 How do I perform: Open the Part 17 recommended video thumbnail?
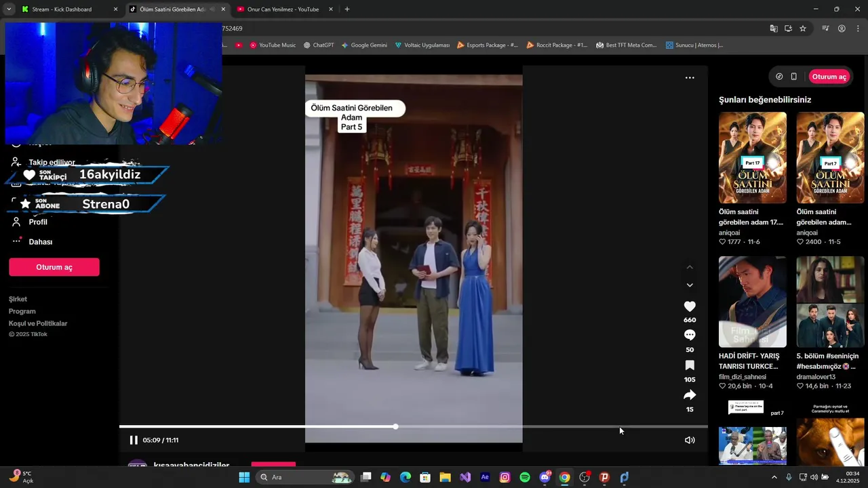click(x=753, y=158)
